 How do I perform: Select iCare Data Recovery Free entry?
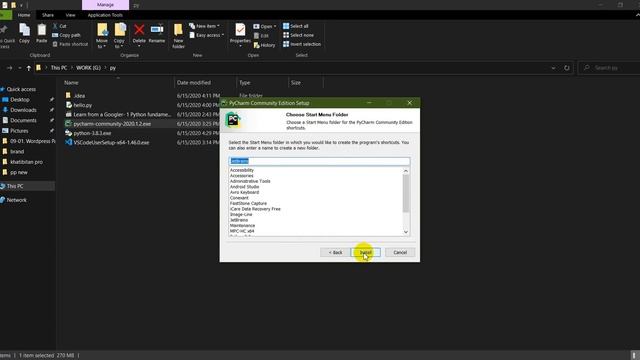(x=255, y=209)
